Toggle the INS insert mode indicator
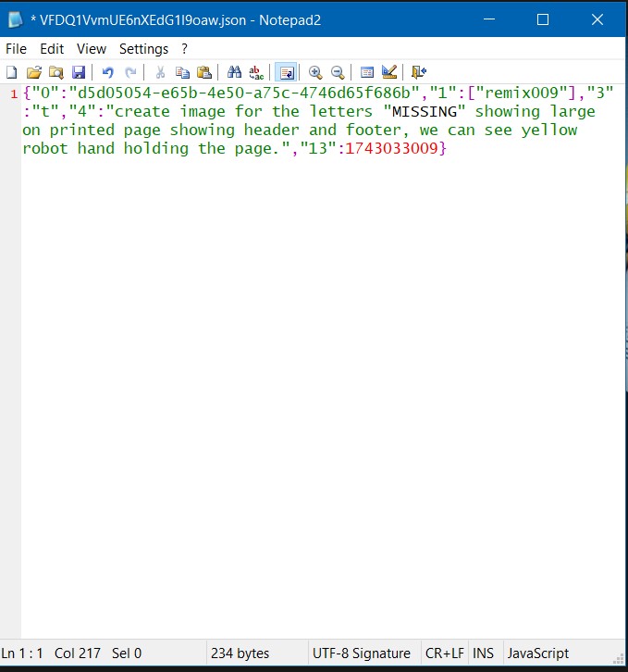 [483, 653]
